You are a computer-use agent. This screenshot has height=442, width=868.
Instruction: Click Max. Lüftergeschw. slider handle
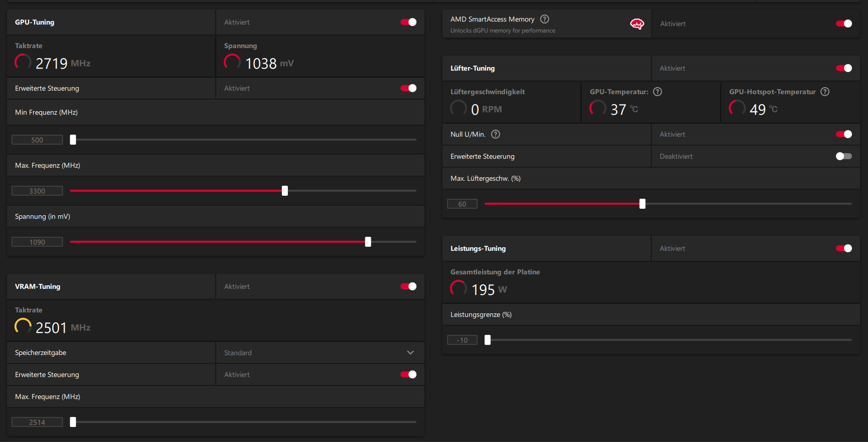coord(642,204)
